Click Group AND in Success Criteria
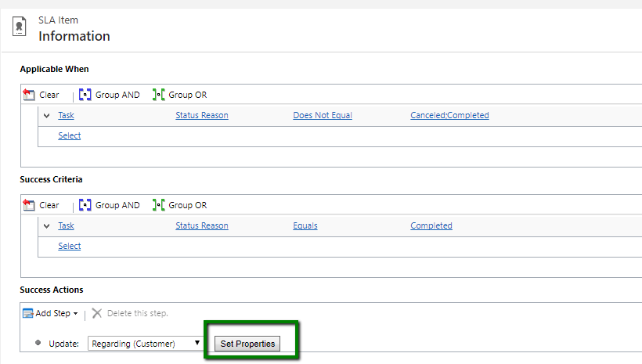The height and width of the screenshot is (364, 642). (x=110, y=205)
